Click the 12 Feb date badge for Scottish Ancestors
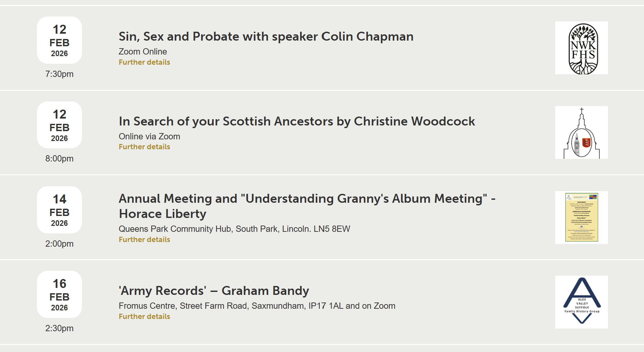Image resolution: width=644 pixels, height=352 pixels. pos(59,125)
